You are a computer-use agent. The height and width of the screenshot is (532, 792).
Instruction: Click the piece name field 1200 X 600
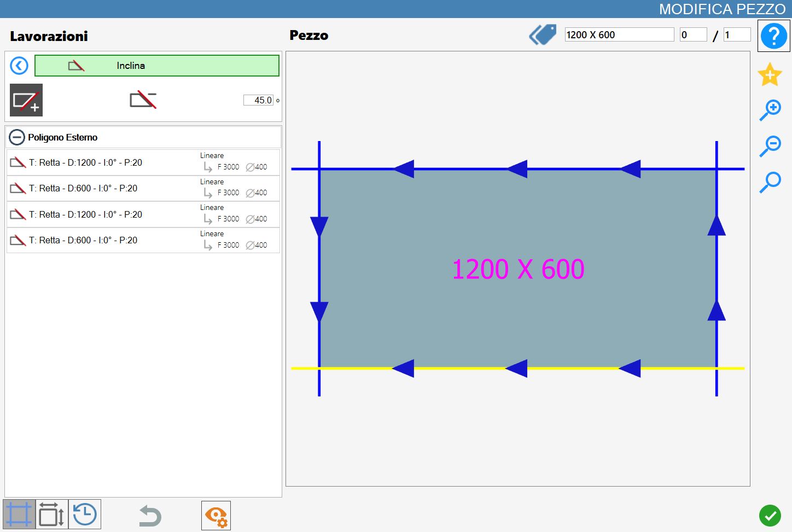coord(619,34)
